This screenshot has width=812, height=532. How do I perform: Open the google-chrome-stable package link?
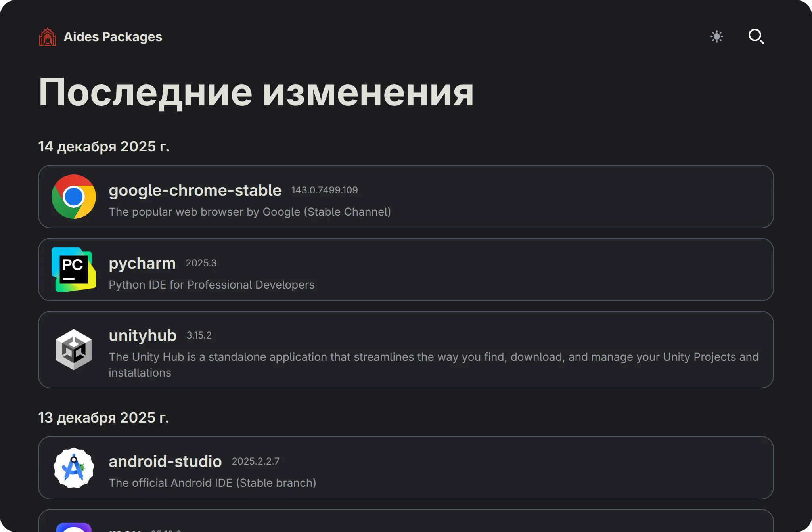coord(195,191)
